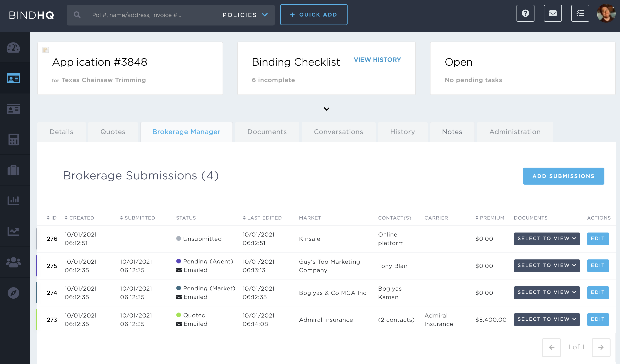This screenshot has height=364, width=620.
Task: Click the BindHQ logo
Action: point(31,15)
